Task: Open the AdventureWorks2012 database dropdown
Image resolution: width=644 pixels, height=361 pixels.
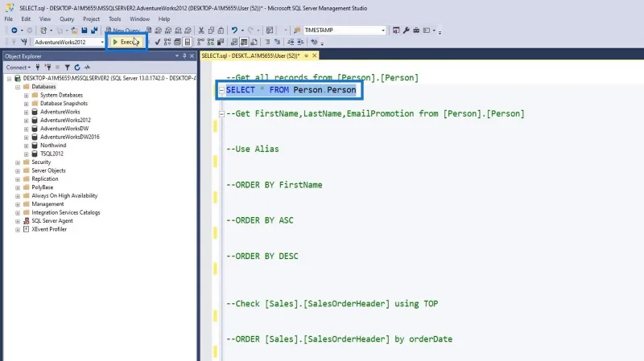Action: 102,42
